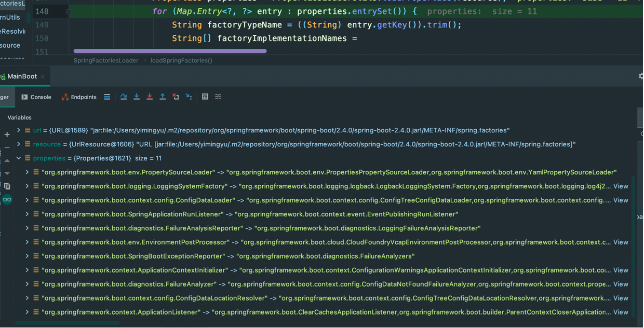This screenshot has height=328, width=644.
Task: Click the New Watch plus icon
Action: [7, 135]
